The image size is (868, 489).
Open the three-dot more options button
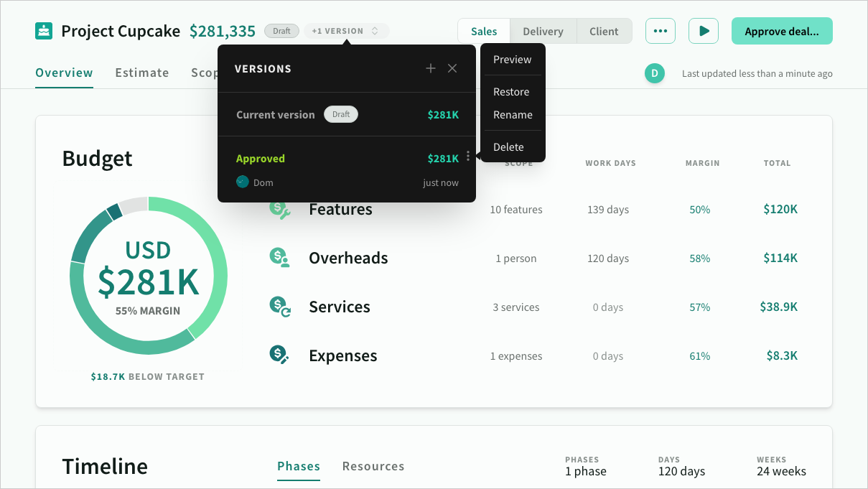(x=660, y=31)
